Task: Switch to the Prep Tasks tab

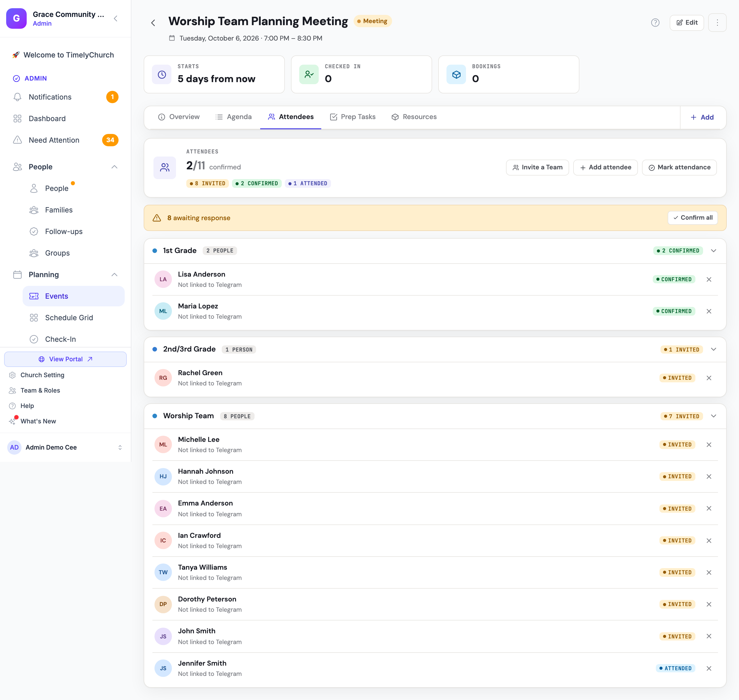Action: pyautogui.click(x=353, y=117)
